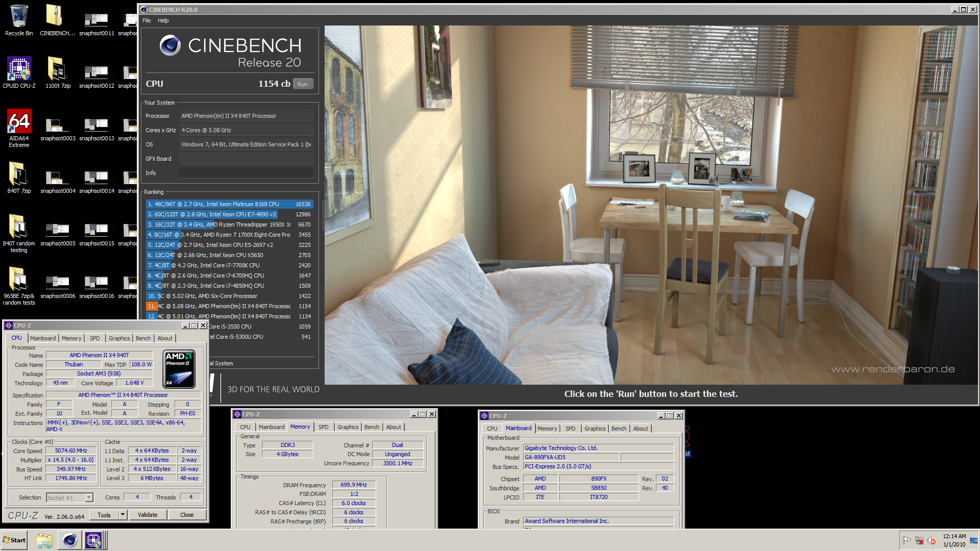Image resolution: width=980 pixels, height=551 pixels.
Task: Click the motherboard model GA-890FXA-UD5 field
Action: pos(572,458)
